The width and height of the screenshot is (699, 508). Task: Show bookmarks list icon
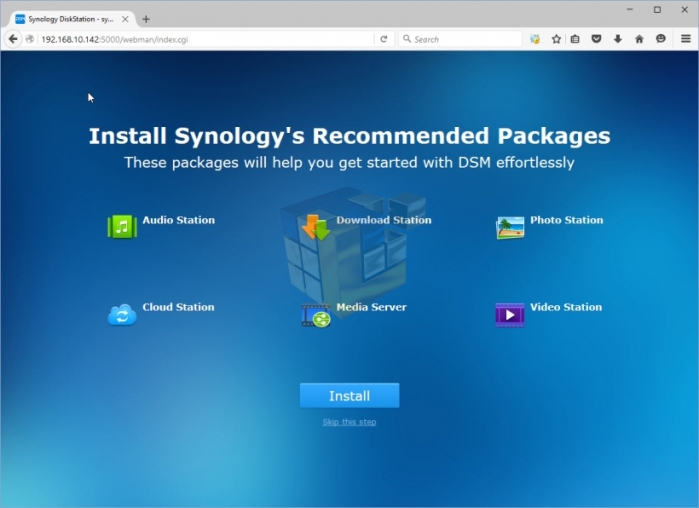(575, 39)
